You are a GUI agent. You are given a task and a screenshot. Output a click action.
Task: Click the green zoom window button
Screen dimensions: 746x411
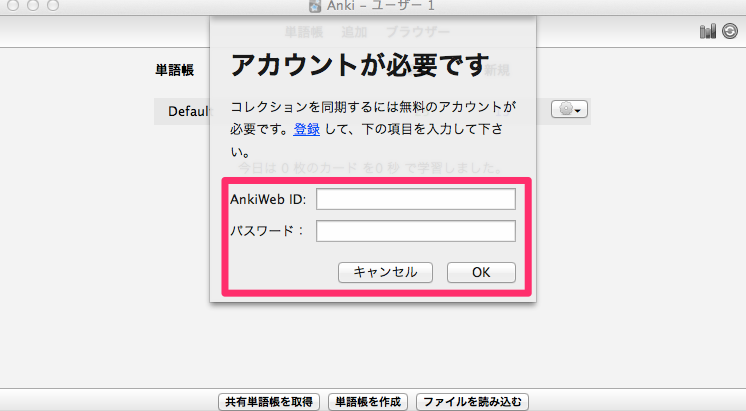(53, 5)
